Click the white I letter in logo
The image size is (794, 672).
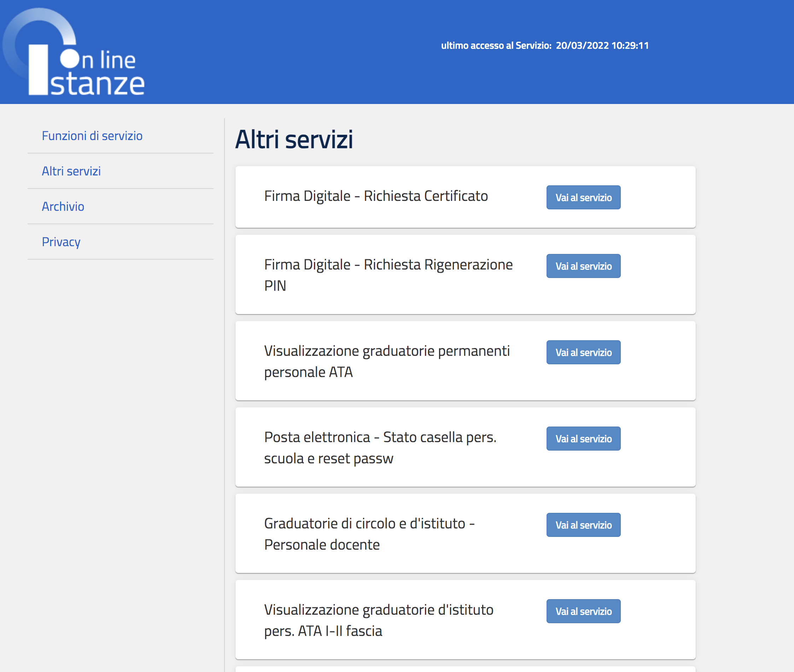(x=38, y=70)
